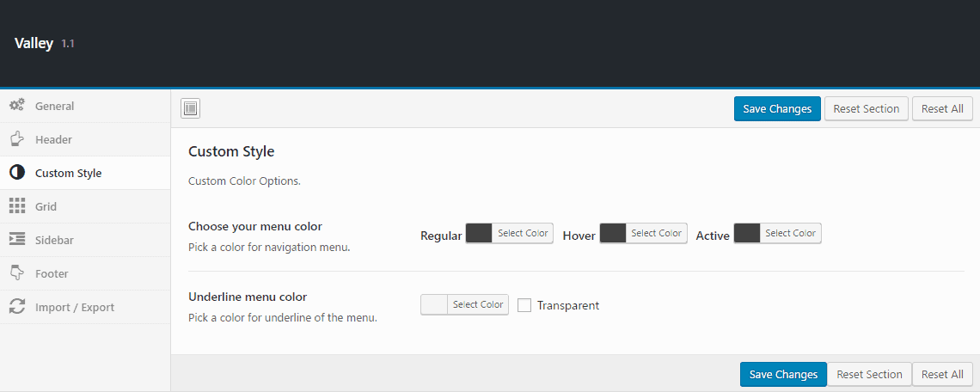The height and width of the screenshot is (392, 980).
Task: Click the Grid squares icon
Action: pos(16,206)
